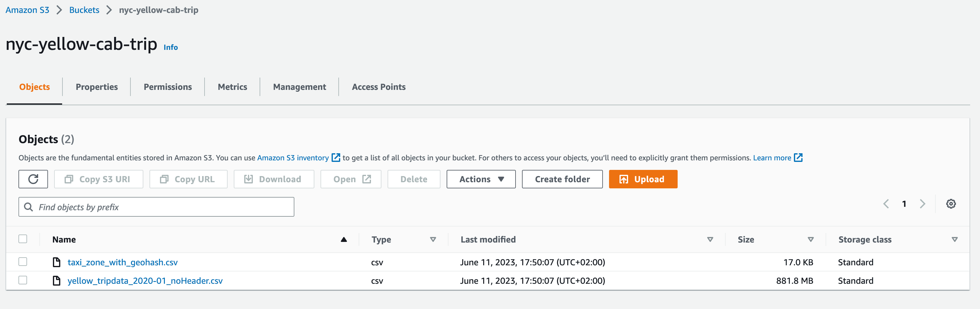Click the breadcrumb chevron after Buckets
This screenshot has width=980, height=309.
[109, 10]
